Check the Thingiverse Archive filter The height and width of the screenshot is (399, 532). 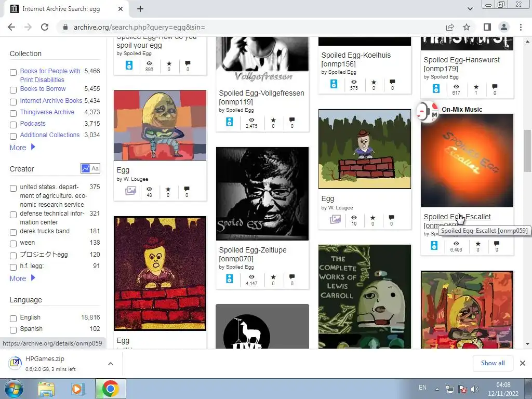[x=13, y=113]
